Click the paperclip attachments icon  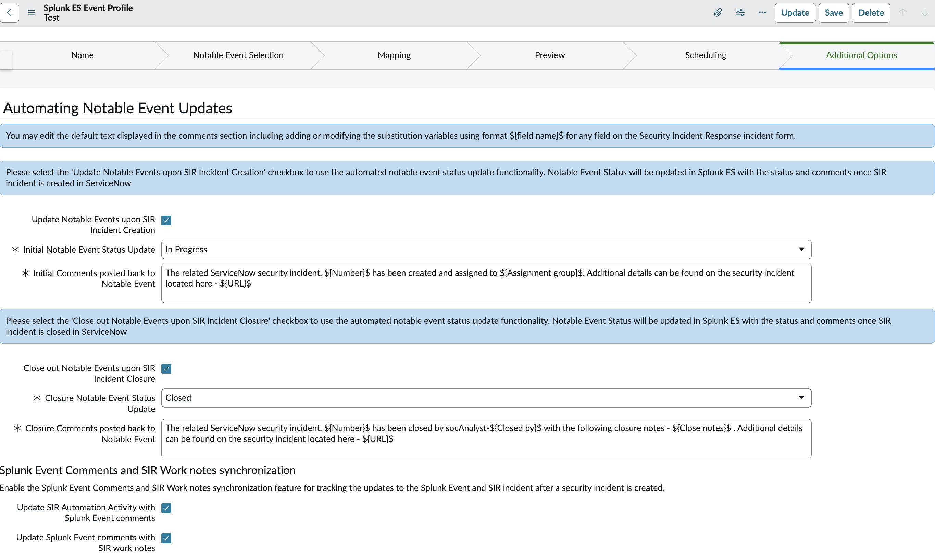tap(718, 12)
